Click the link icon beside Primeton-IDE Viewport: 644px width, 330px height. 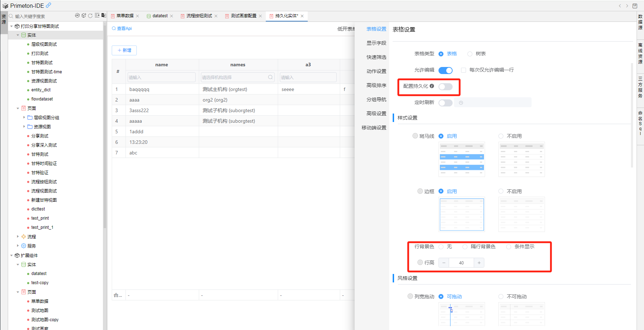(49, 5)
